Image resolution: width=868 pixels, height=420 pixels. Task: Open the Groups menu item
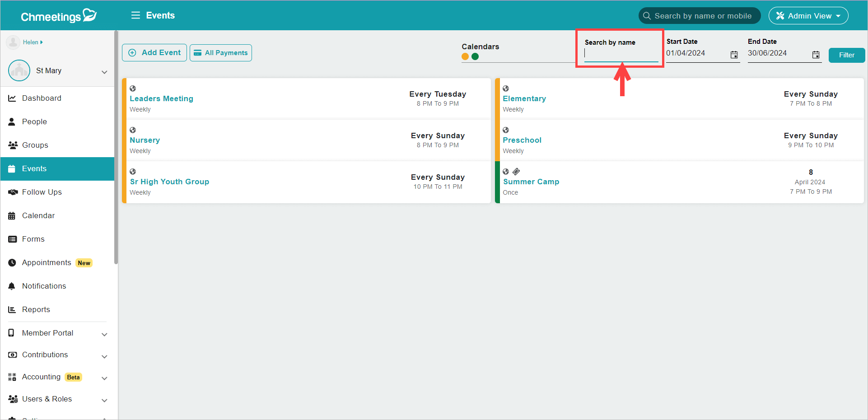pos(57,145)
